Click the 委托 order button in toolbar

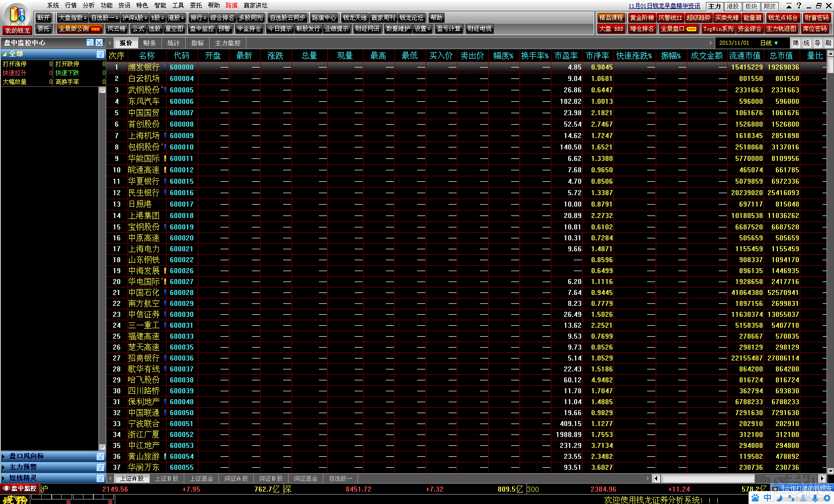[44, 29]
